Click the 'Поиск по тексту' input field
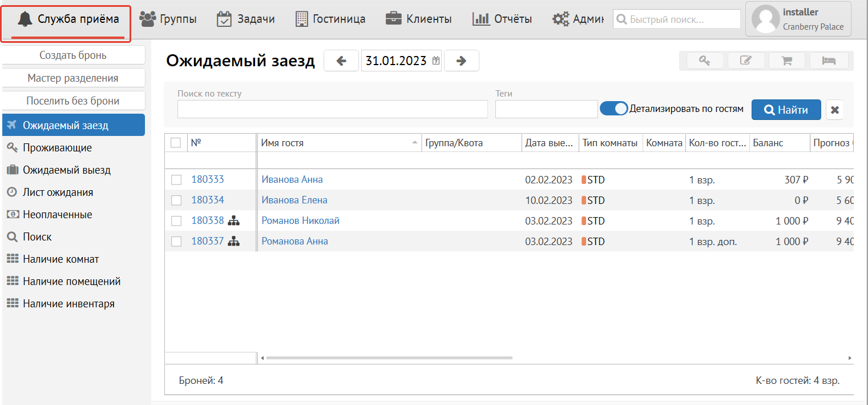This screenshot has width=868, height=405. [x=332, y=109]
